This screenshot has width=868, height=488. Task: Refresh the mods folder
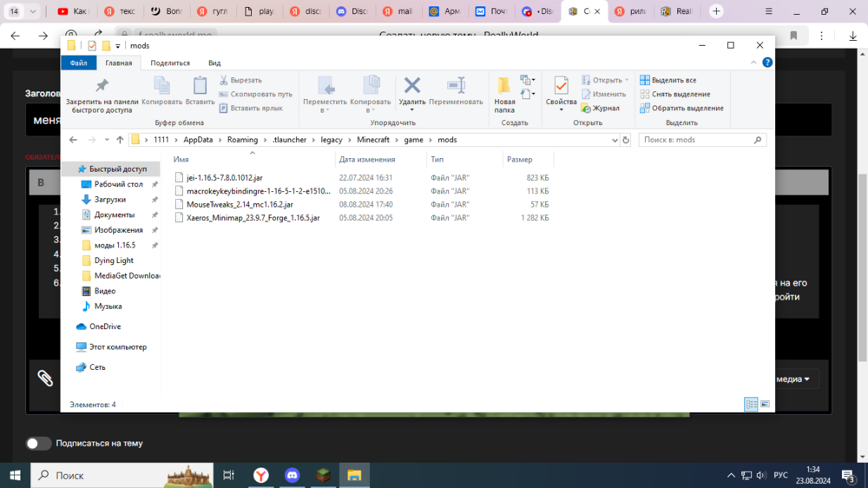click(x=626, y=140)
